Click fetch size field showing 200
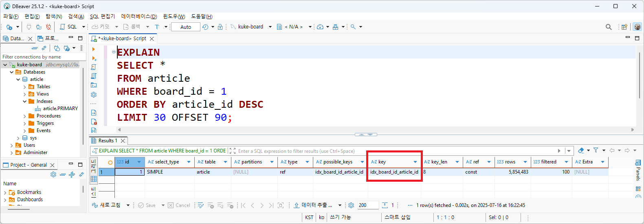 click(x=368, y=205)
